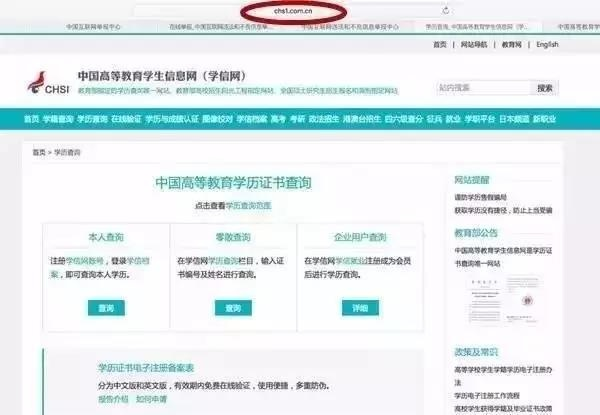Open the 港澳台招生 navigation item

362,119
